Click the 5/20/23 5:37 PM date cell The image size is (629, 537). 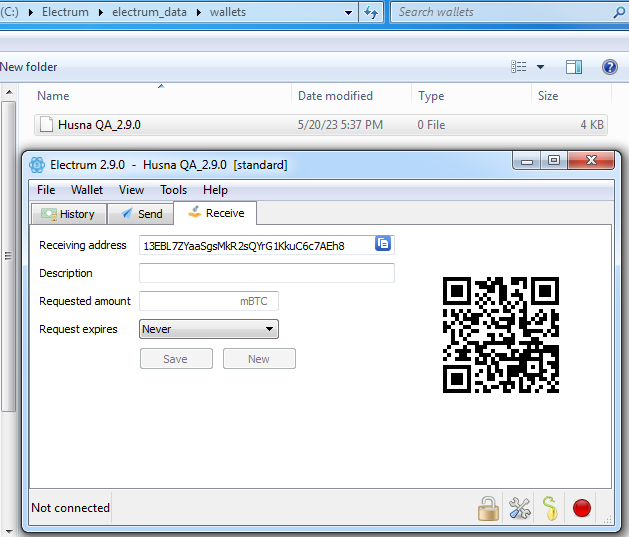point(340,125)
